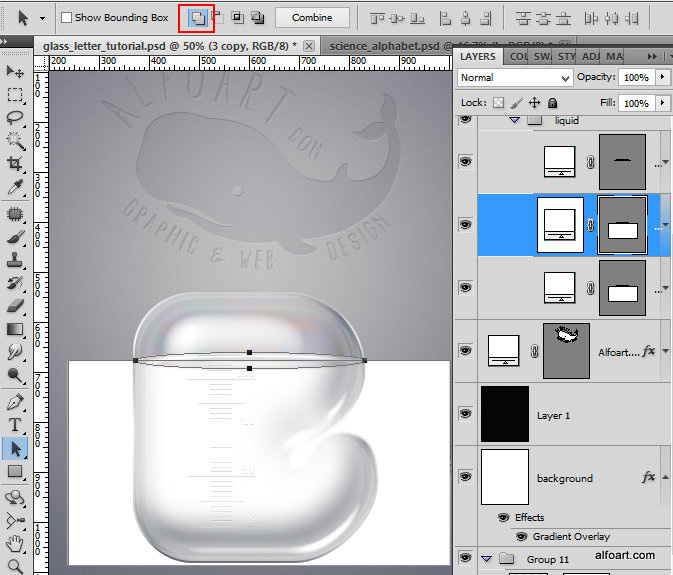Switch to the science_alphabet.psd document tab
Screen dimensions: 673x575
pos(386,46)
